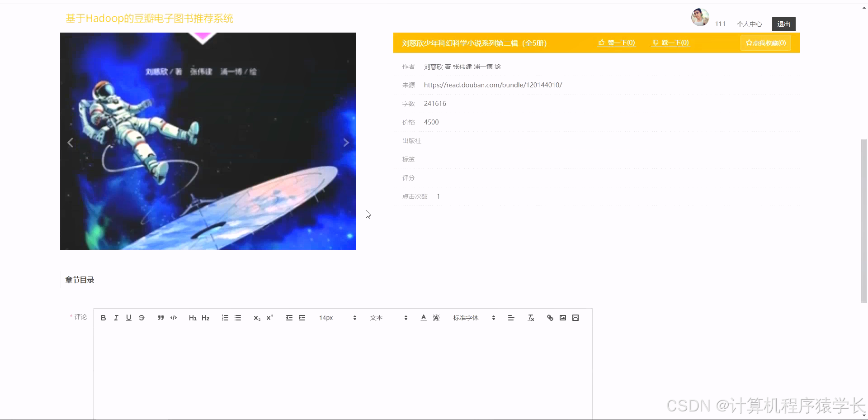Toggle underline formatting in comment editor
868x420 pixels.
tap(128, 318)
